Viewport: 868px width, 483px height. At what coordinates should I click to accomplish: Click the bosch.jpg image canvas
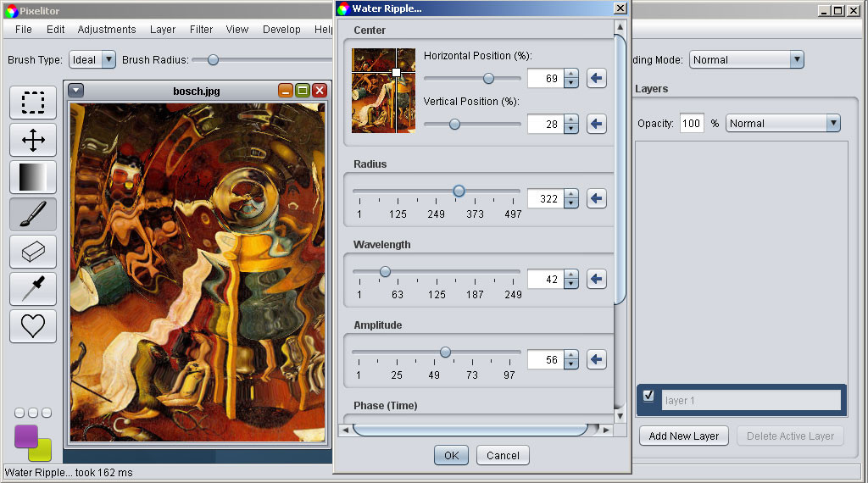pyautogui.click(x=198, y=272)
